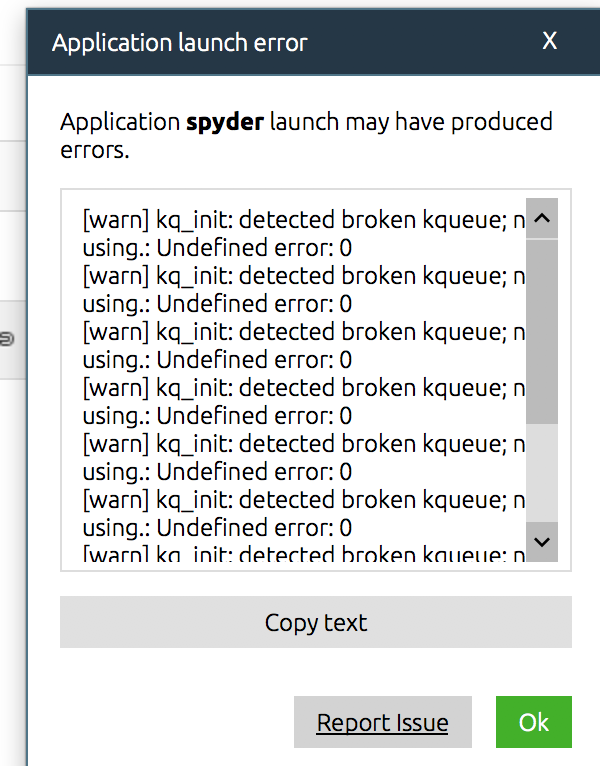
Task: Click the scroll down arrow in error log
Action: coord(542,541)
